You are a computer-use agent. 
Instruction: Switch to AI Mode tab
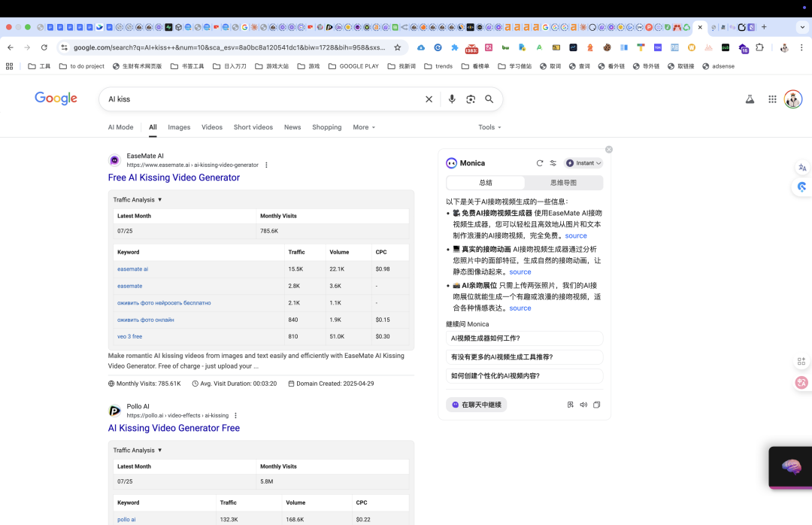[x=120, y=127]
